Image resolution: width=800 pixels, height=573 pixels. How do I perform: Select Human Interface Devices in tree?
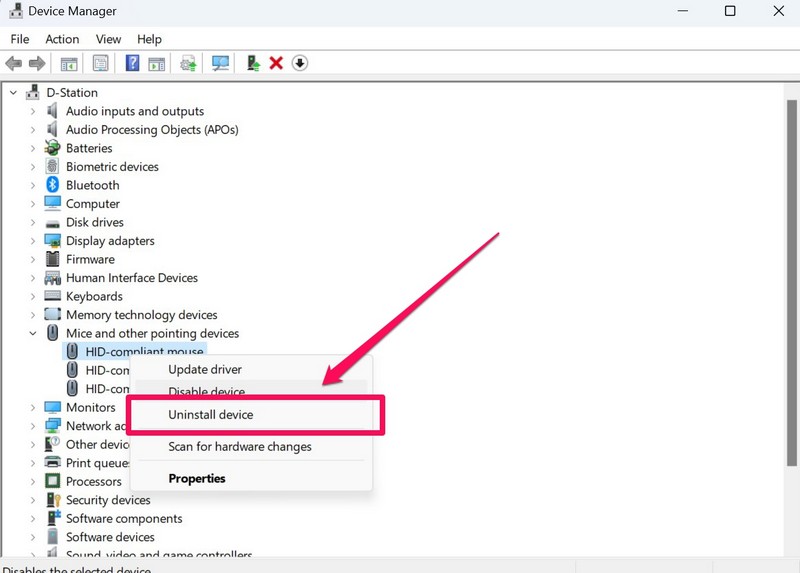[131, 278]
